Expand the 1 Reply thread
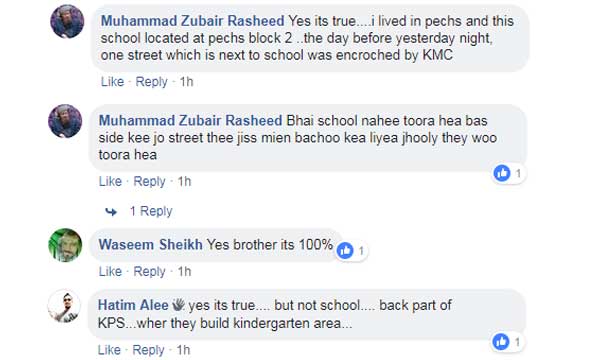 click(x=151, y=211)
